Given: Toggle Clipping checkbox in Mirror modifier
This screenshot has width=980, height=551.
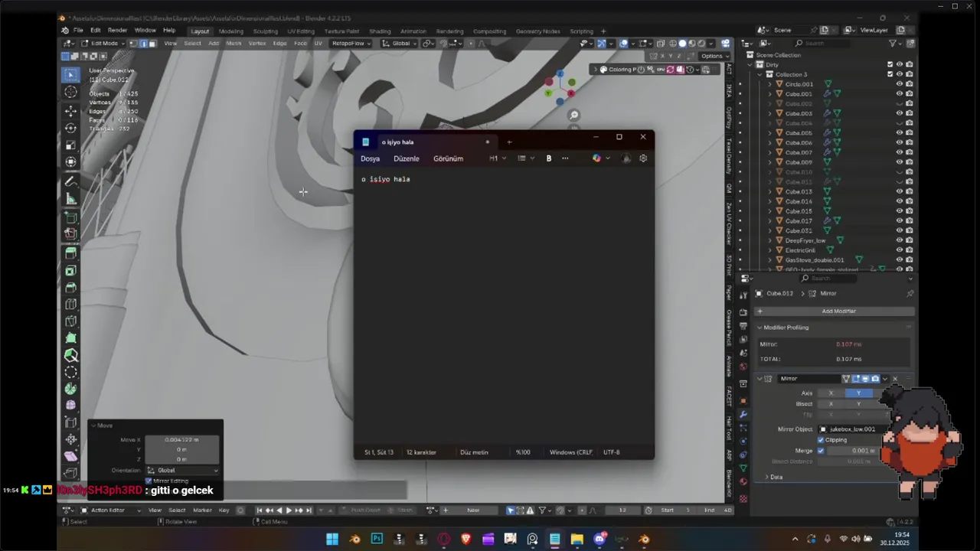Looking at the screenshot, I should (821, 440).
